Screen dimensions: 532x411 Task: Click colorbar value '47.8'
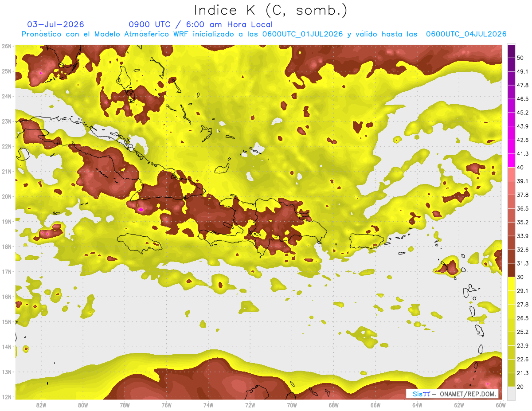click(x=522, y=85)
